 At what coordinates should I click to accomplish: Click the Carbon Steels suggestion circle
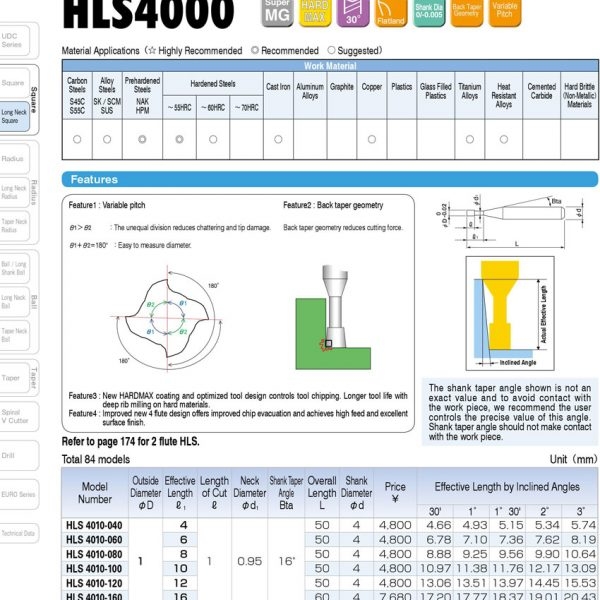pyautogui.click(x=77, y=139)
